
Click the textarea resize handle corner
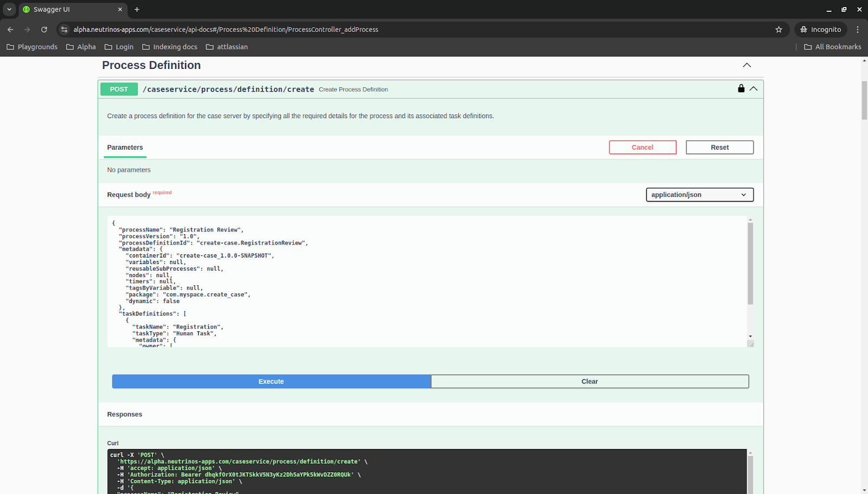click(751, 344)
